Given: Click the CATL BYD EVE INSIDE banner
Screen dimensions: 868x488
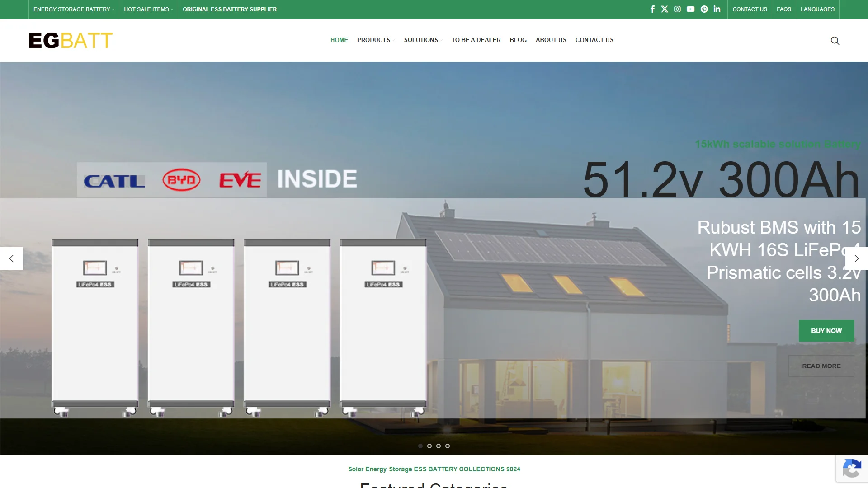Looking at the screenshot, I should [x=217, y=179].
